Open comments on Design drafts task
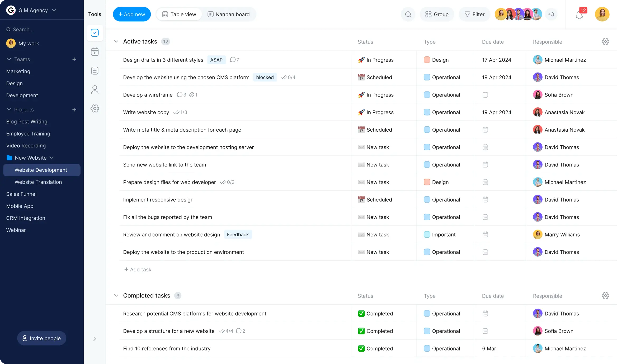This screenshot has height=364, width=617. click(234, 60)
